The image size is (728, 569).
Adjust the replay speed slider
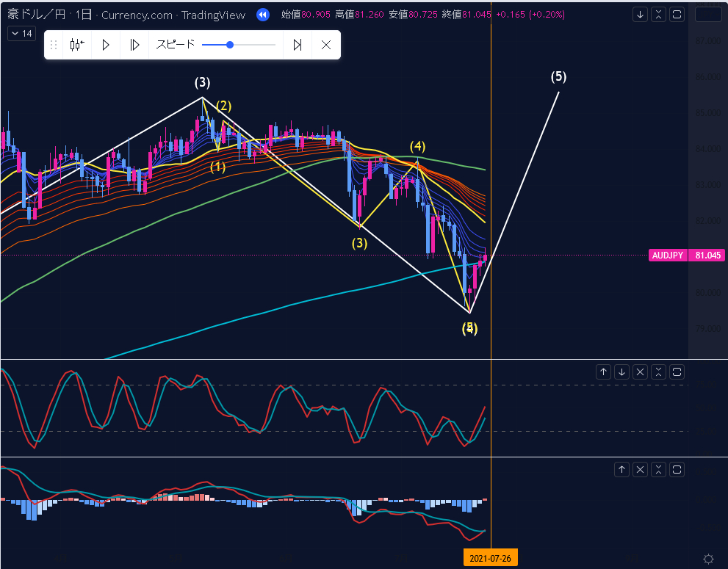click(x=230, y=45)
